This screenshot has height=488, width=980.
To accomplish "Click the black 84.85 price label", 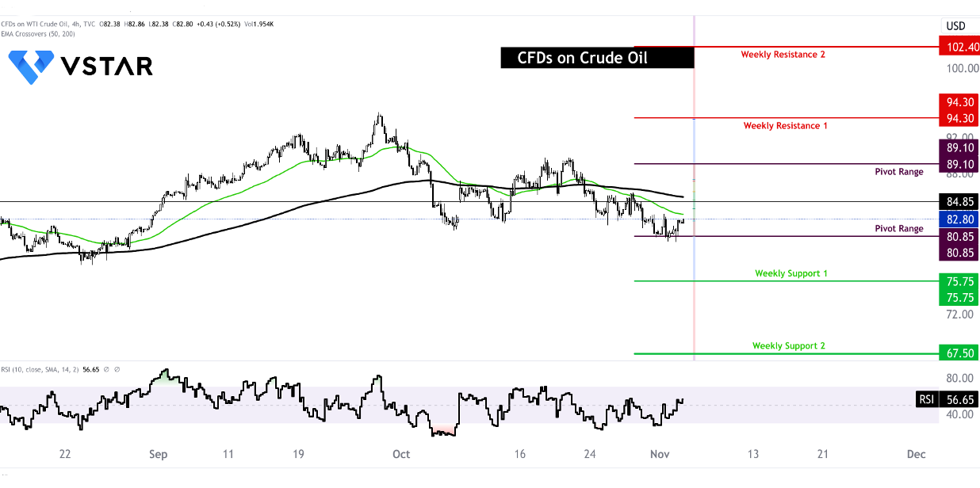I will (x=959, y=201).
